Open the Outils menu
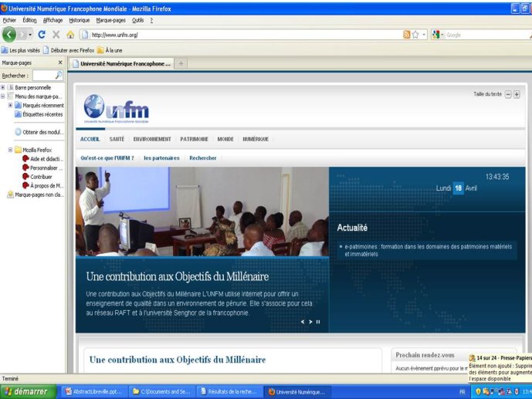The width and height of the screenshot is (532, 399). [137, 20]
